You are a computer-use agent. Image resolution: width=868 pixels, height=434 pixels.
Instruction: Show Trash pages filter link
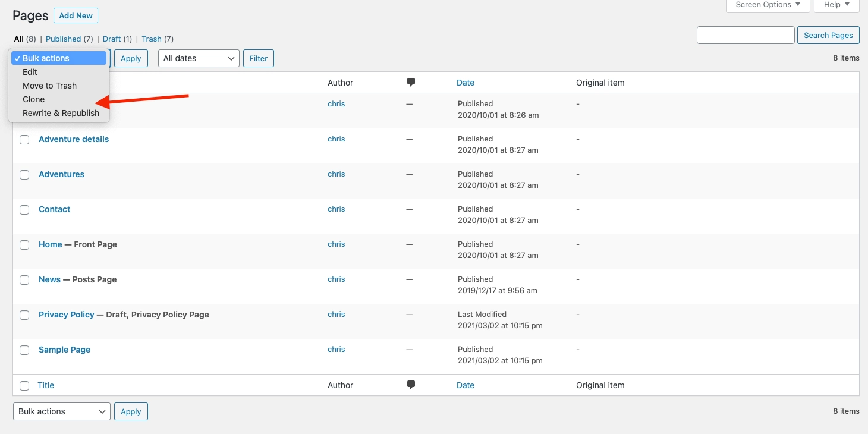tap(152, 39)
